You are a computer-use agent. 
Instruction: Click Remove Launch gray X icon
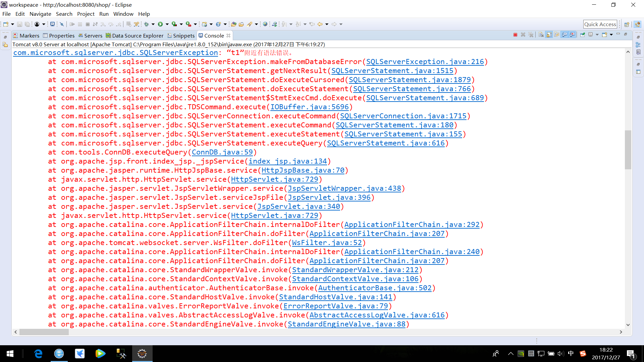point(523,35)
